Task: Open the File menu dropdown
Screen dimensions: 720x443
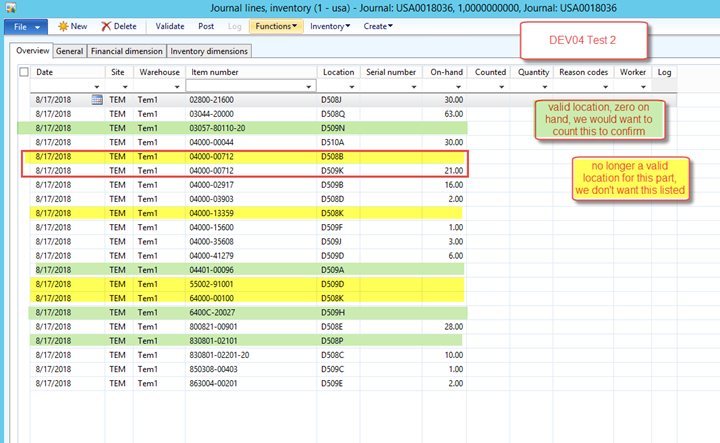Action: click(x=26, y=27)
